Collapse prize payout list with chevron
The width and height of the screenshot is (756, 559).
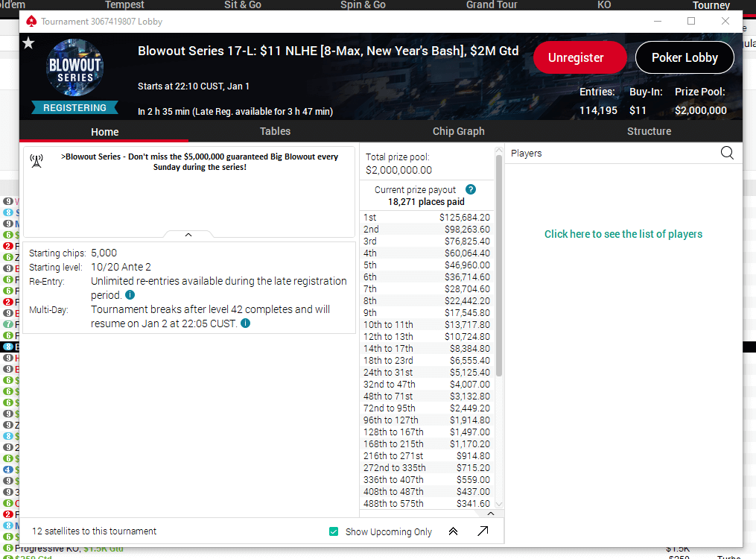[x=491, y=514]
